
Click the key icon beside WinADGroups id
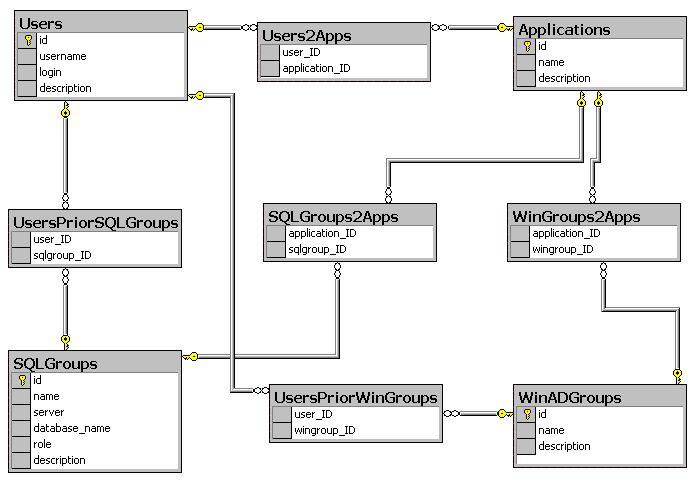click(x=527, y=414)
